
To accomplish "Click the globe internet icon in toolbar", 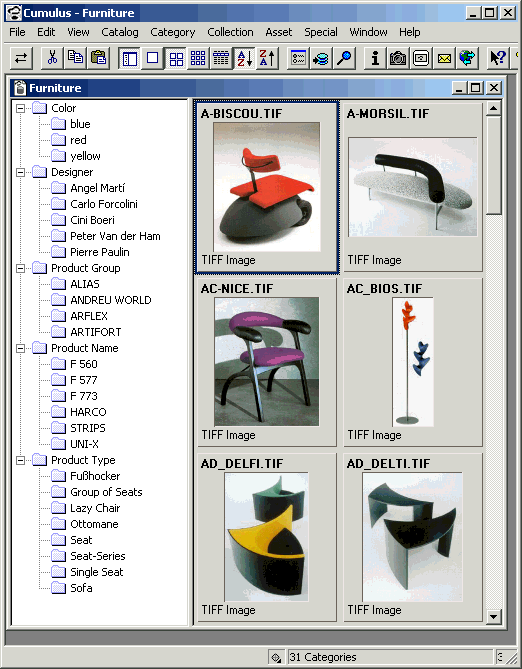I will pyautogui.click(x=467, y=58).
